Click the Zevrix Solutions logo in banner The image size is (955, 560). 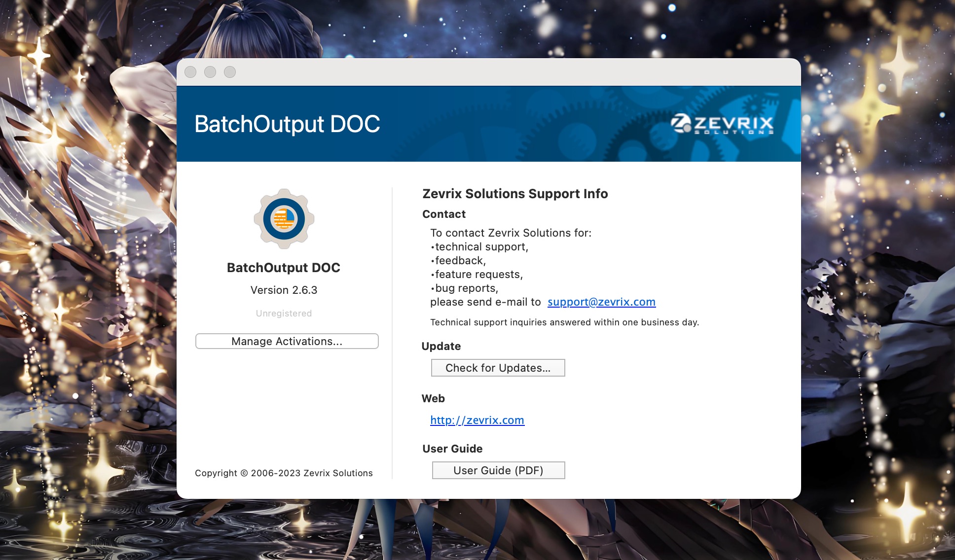coord(722,124)
